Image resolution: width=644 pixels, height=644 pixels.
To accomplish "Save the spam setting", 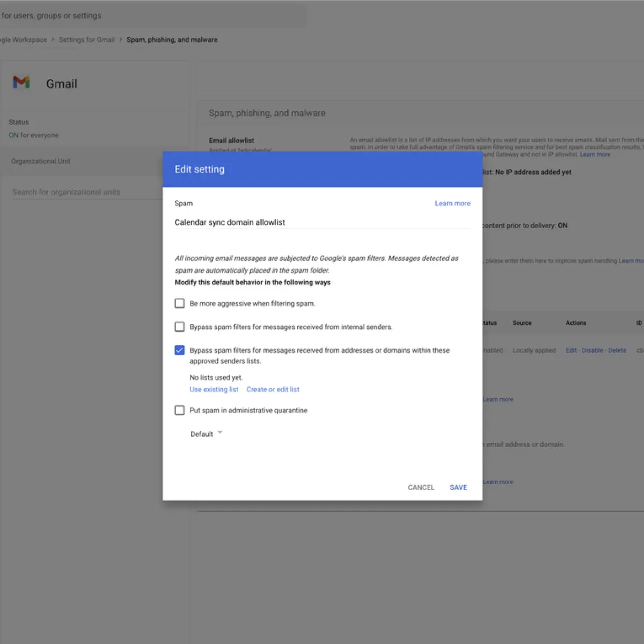I will point(458,487).
